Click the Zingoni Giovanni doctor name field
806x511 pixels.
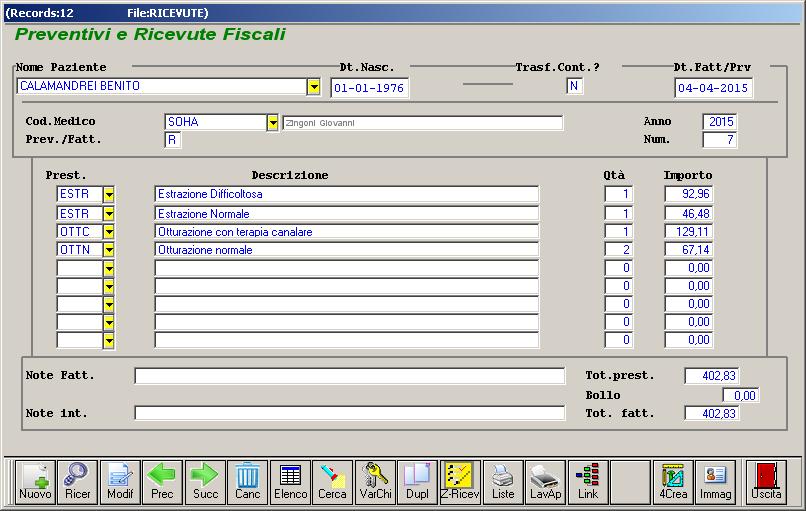point(423,123)
